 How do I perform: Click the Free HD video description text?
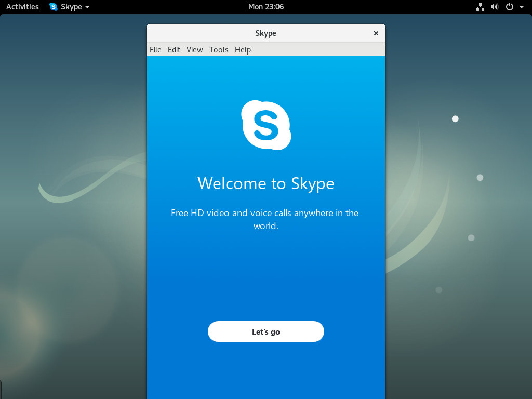pyautogui.click(x=265, y=219)
